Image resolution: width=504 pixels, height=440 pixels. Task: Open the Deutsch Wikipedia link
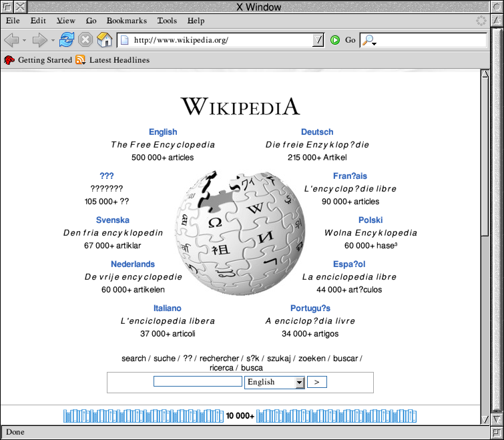tap(316, 132)
